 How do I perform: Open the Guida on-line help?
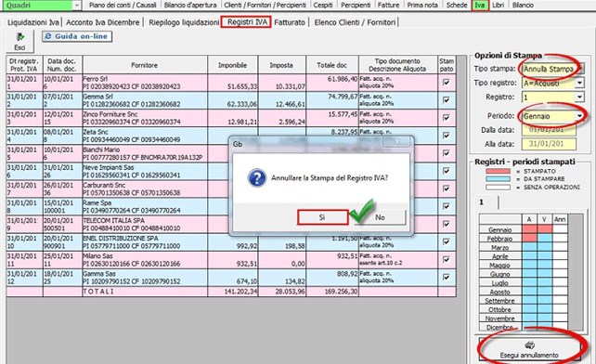pos(77,36)
